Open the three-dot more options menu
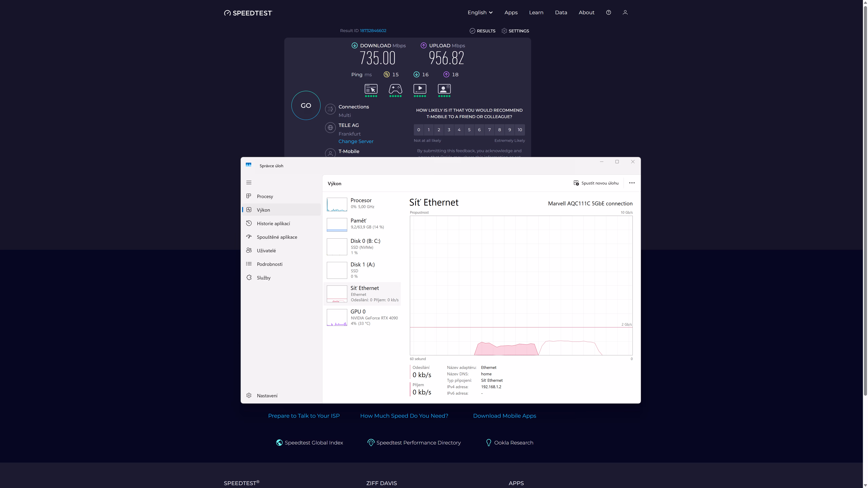 [x=632, y=183]
